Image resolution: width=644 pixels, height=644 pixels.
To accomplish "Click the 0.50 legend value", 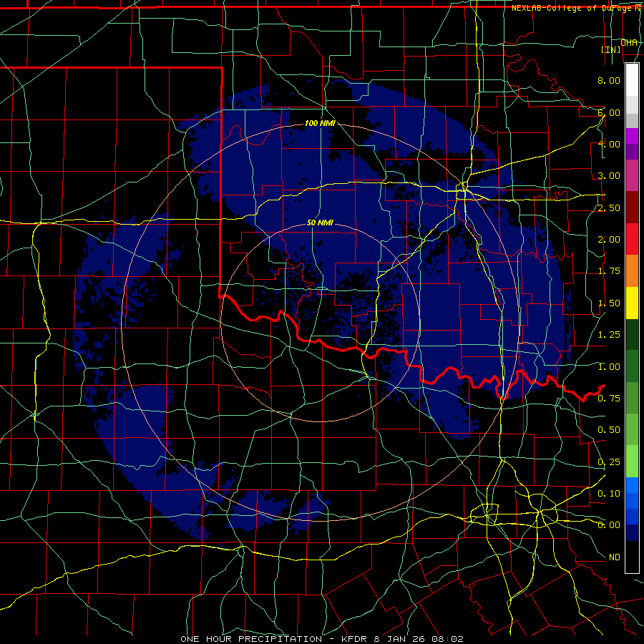I will 609,430.
